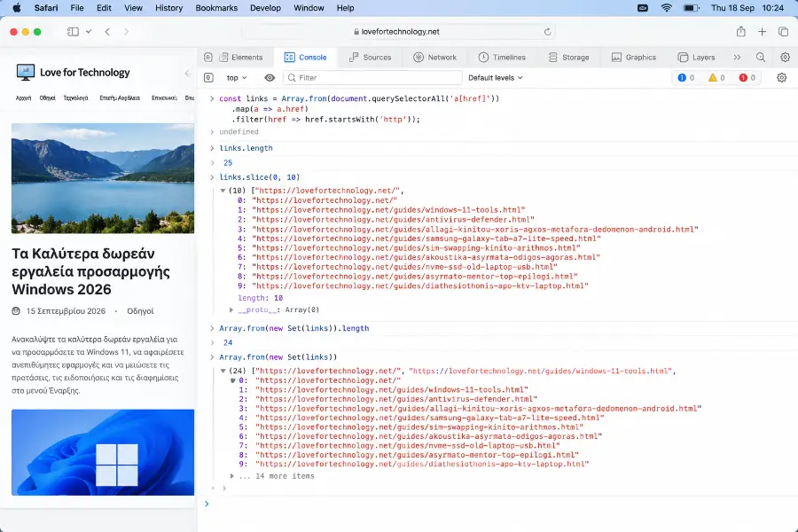This screenshot has height=532, width=798.
Task: Click the '24' Set length result
Action: 228,343
